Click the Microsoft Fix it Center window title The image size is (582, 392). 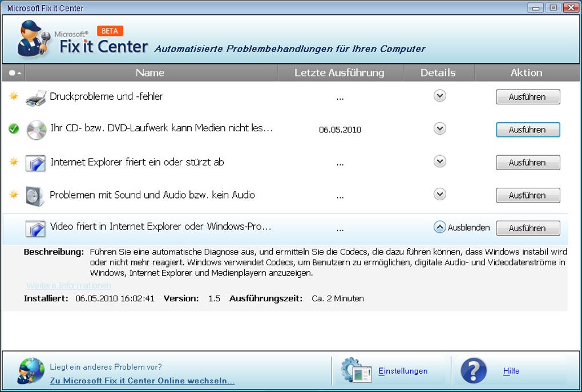(45, 8)
